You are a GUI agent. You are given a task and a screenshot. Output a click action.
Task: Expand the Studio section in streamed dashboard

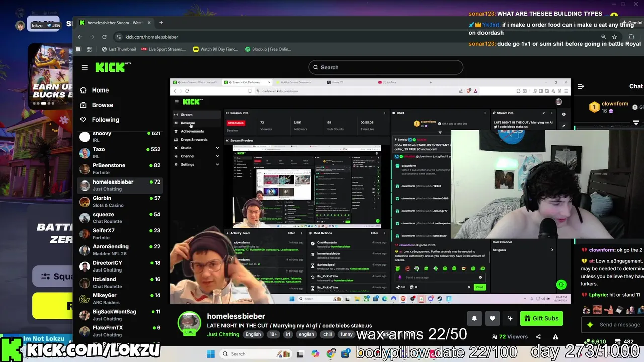pyautogui.click(x=217, y=148)
